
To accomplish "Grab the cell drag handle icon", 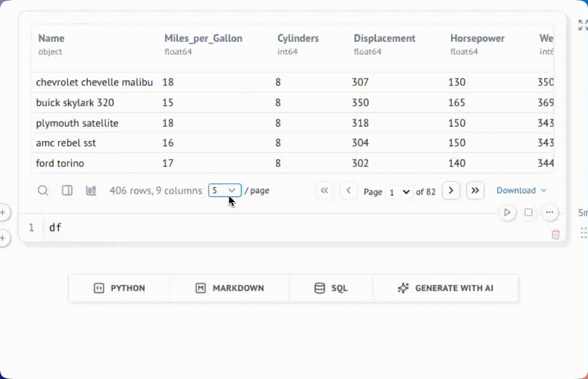I will 584,233.
